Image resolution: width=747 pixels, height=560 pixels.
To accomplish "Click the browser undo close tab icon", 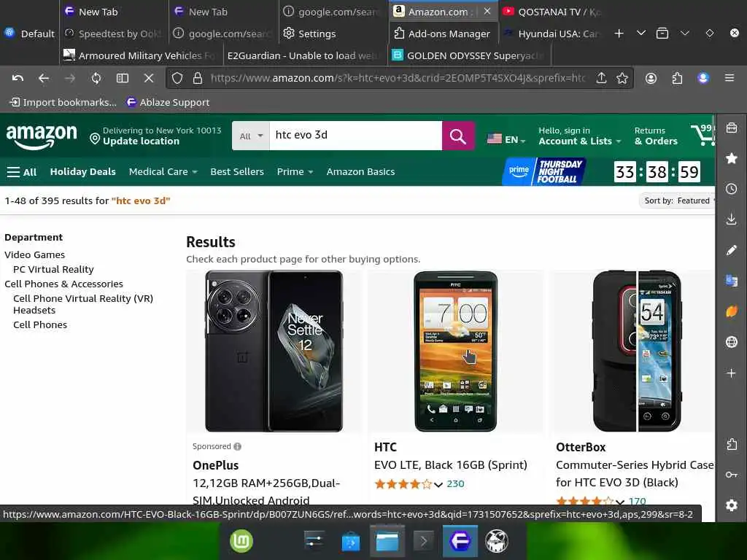I will [18, 78].
